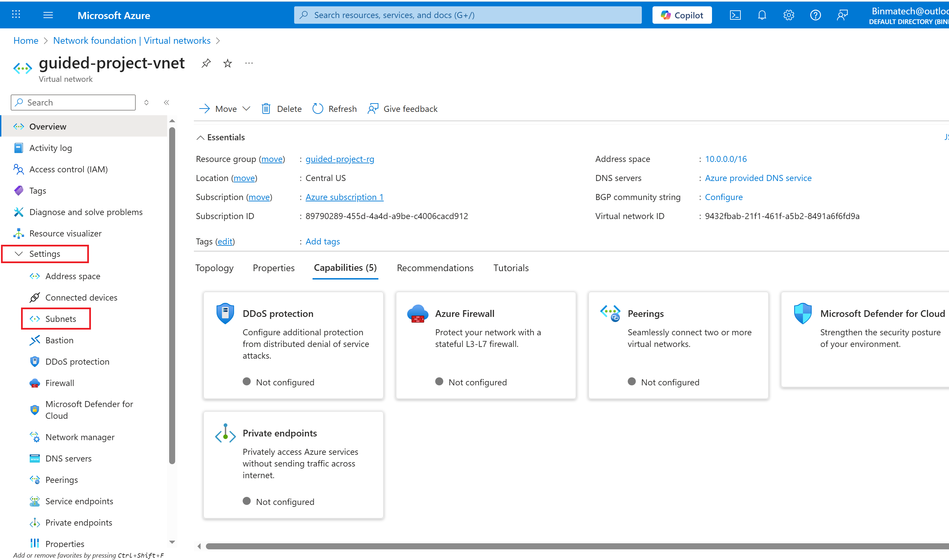This screenshot has height=560, width=949.
Task: Pin guided-project-vnet to dashboard
Action: pyautogui.click(x=206, y=63)
